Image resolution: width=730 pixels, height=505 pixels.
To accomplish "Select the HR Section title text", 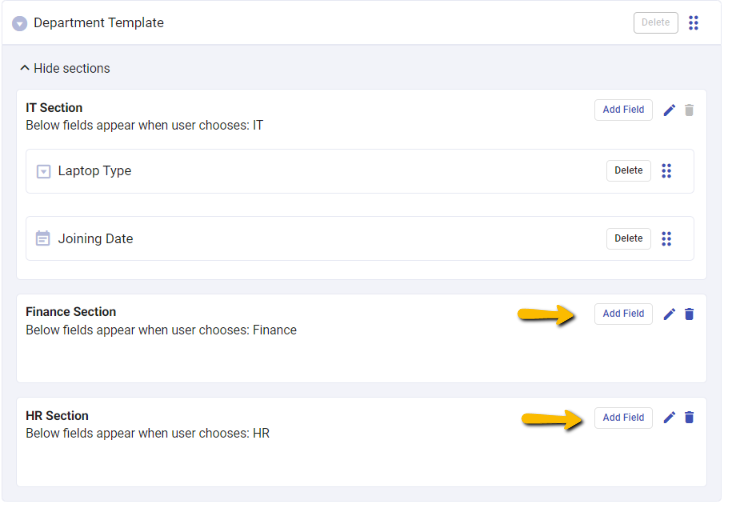I will click(57, 416).
